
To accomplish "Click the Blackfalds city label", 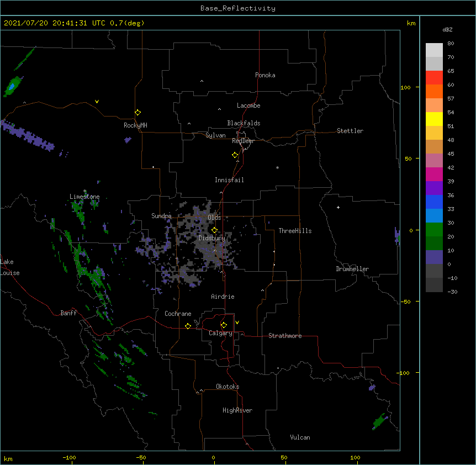I will (x=244, y=123).
